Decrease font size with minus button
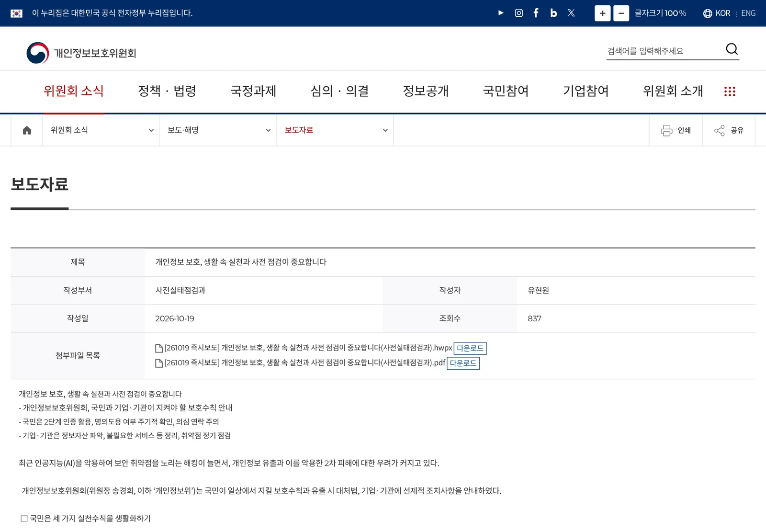 [621, 13]
